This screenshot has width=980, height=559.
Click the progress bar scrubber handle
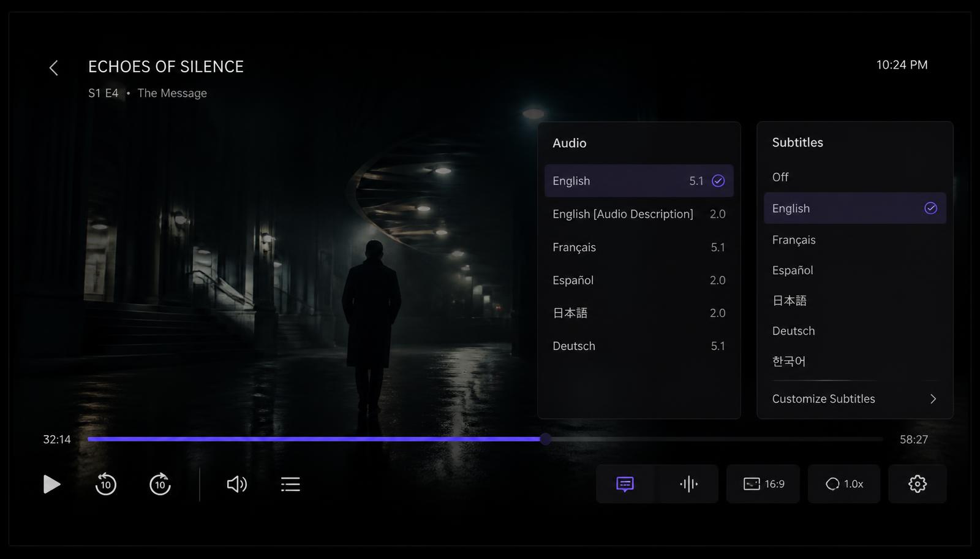[x=545, y=439]
